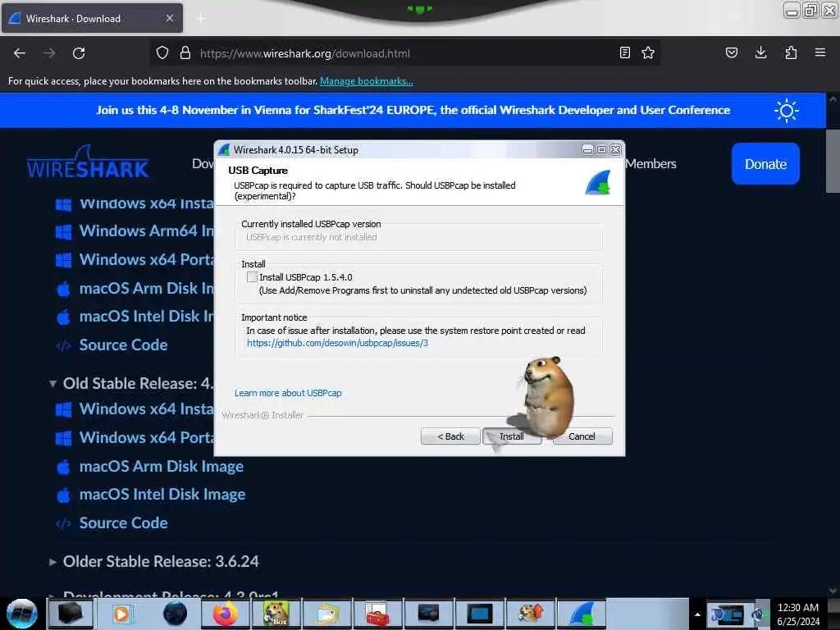Click the Source Code link under Old Stable Release

click(x=123, y=523)
